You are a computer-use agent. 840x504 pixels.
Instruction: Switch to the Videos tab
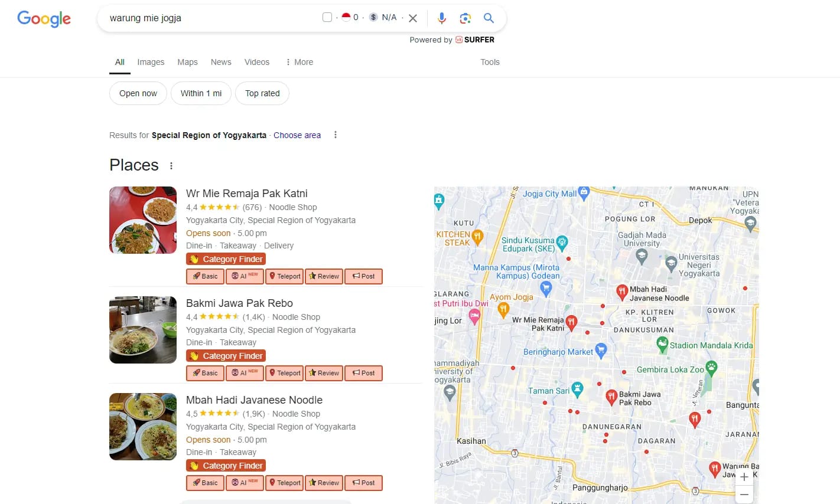(x=257, y=62)
